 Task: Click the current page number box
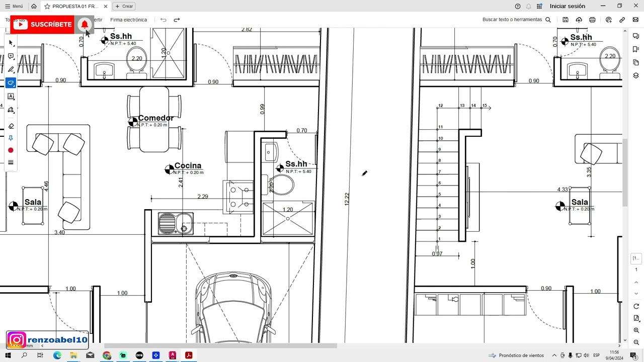pyautogui.click(x=636, y=258)
